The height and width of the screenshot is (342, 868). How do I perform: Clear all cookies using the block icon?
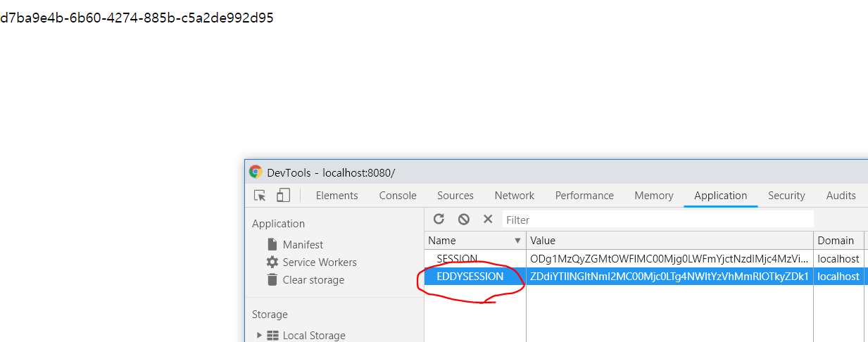(463, 220)
